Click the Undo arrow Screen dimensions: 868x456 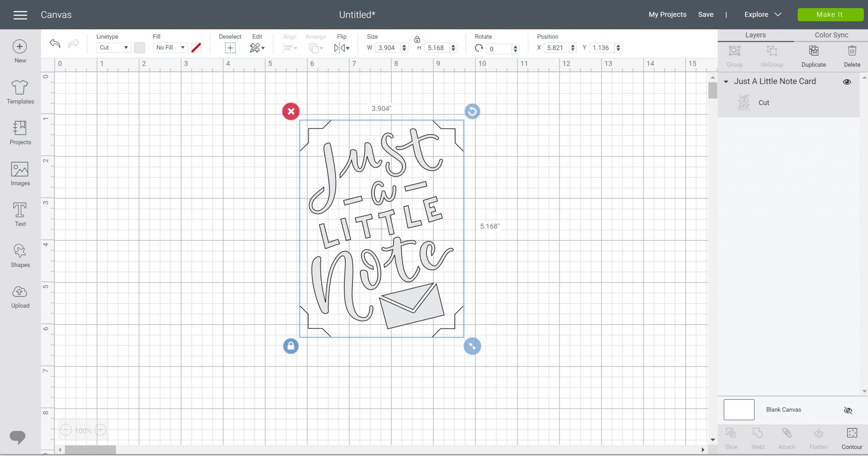pyautogui.click(x=55, y=43)
